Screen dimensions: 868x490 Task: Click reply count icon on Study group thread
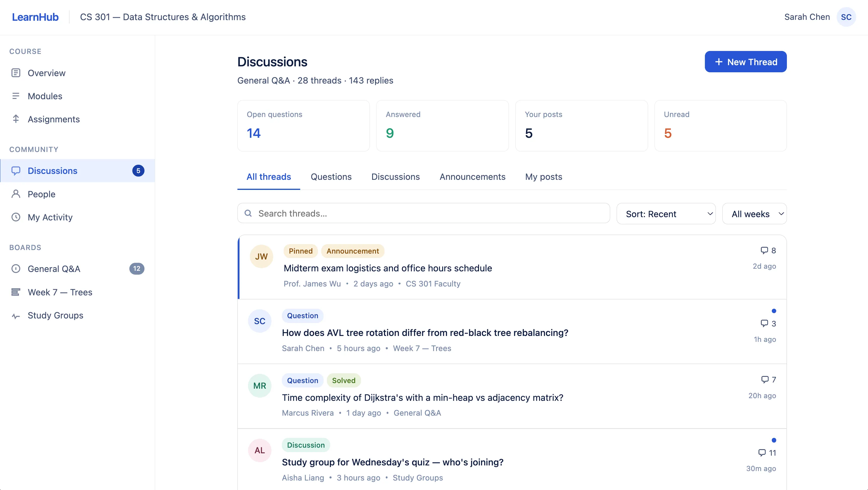[x=762, y=453]
